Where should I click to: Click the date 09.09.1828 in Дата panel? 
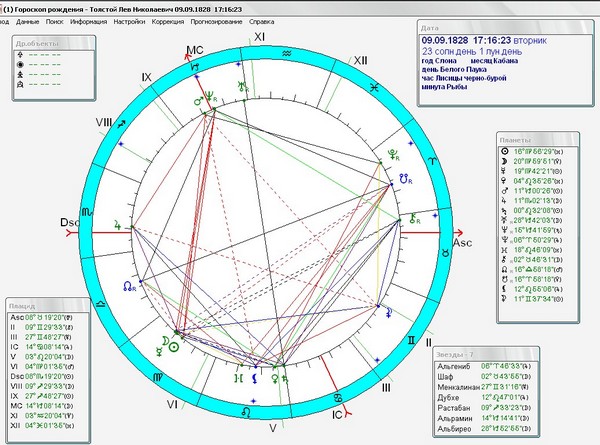point(445,41)
